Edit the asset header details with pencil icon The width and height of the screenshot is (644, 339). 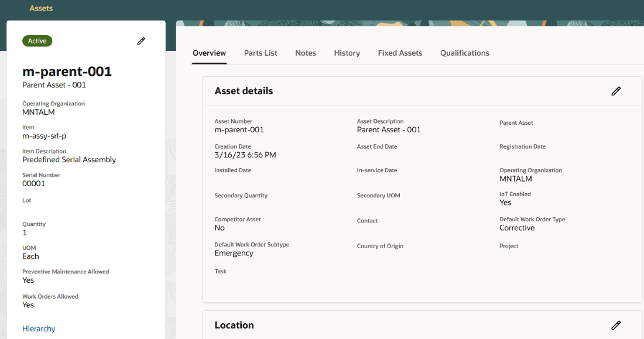pos(141,41)
